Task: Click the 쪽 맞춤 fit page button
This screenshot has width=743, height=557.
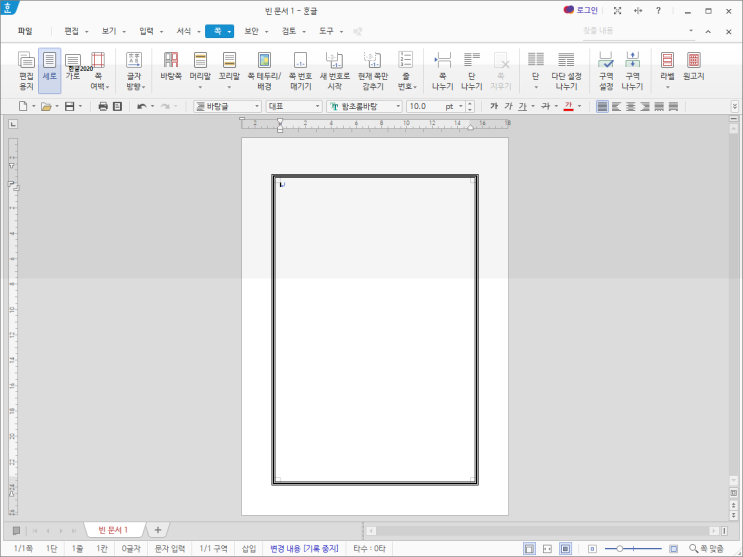Action: [x=711, y=549]
